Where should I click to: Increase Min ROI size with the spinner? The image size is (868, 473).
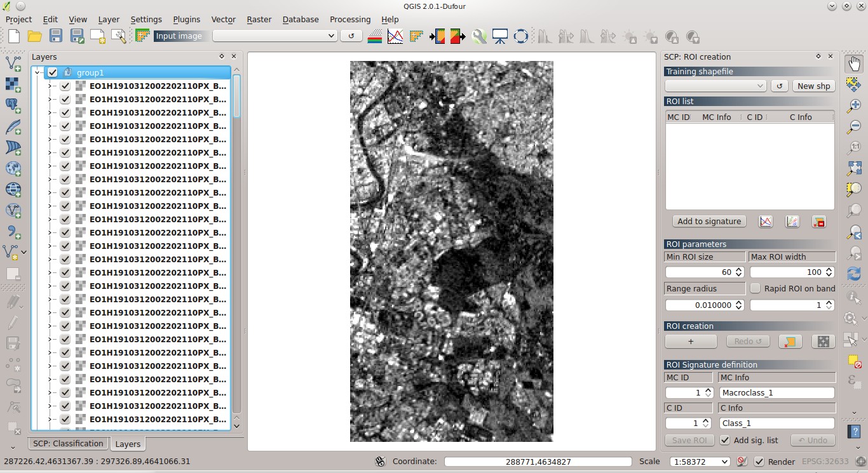coord(740,269)
